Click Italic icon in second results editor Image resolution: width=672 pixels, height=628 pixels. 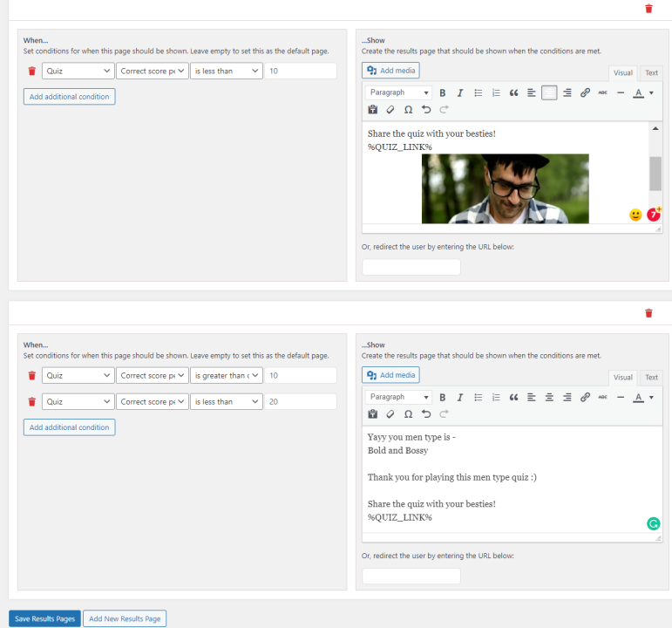[x=460, y=397]
